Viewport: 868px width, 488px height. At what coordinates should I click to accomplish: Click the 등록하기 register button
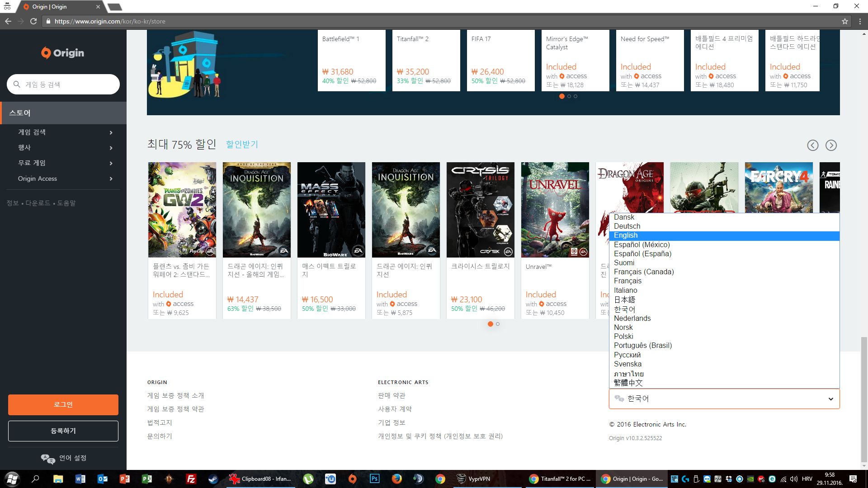tap(63, 431)
